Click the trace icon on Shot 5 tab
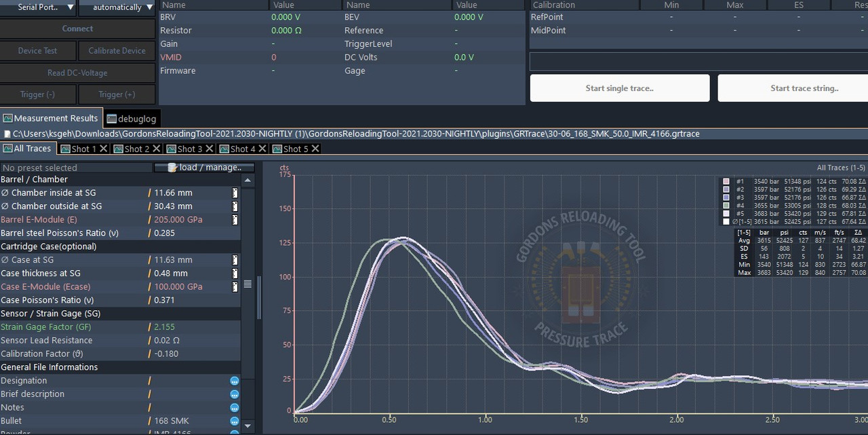This screenshot has height=435, width=868. [277, 149]
